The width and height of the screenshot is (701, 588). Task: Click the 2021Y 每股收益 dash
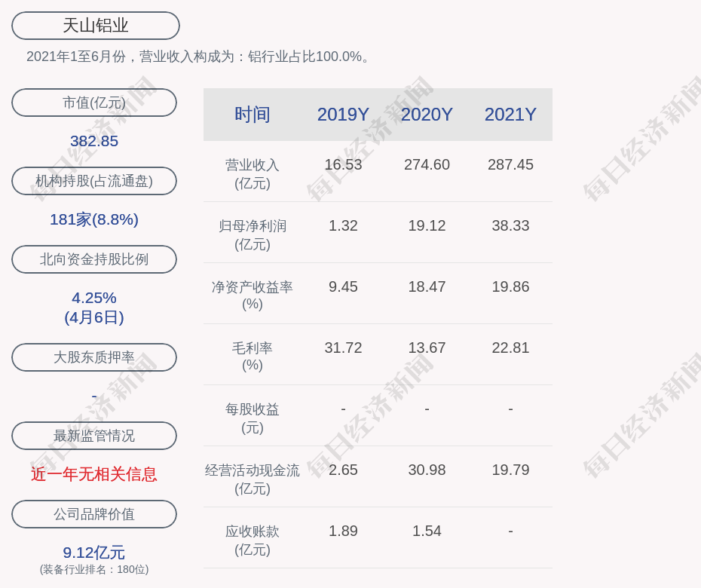point(510,409)
